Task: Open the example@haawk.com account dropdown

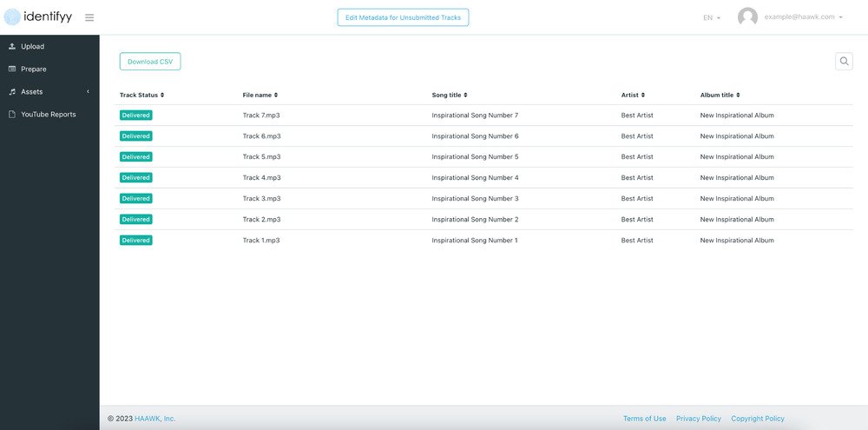Action: pos(803,17)
